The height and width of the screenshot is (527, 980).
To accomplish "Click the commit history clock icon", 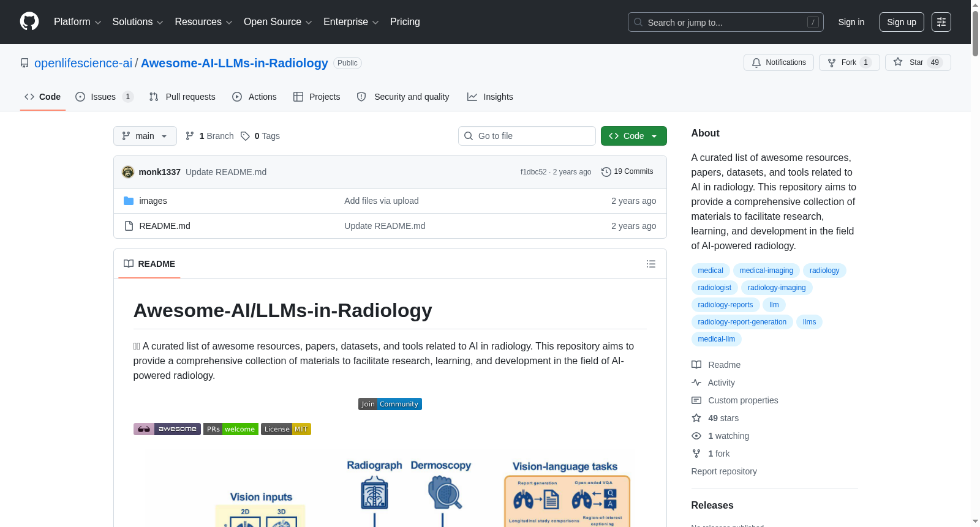I will click(606, 172).
